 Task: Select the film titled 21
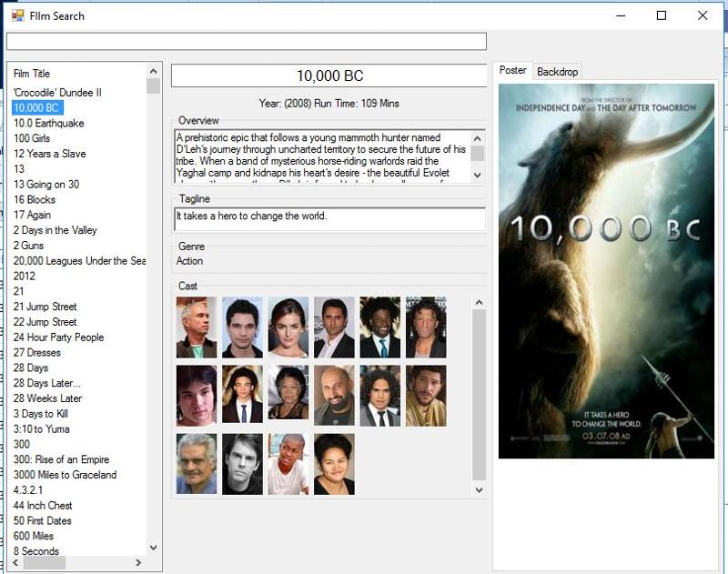click(18, 291)
